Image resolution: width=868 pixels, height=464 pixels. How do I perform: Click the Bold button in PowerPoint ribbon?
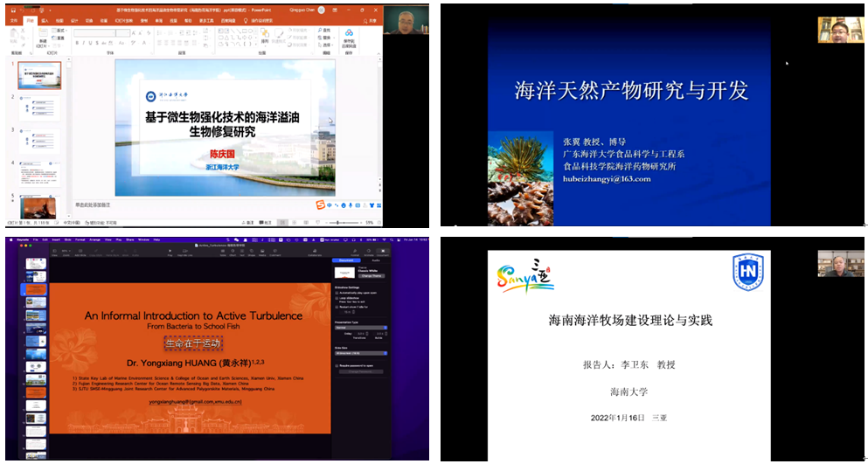[77, 42]
